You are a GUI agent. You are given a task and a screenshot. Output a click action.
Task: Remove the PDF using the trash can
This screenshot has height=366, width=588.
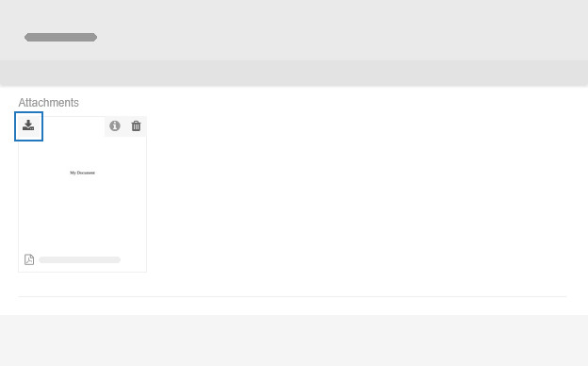coord(136,125)
